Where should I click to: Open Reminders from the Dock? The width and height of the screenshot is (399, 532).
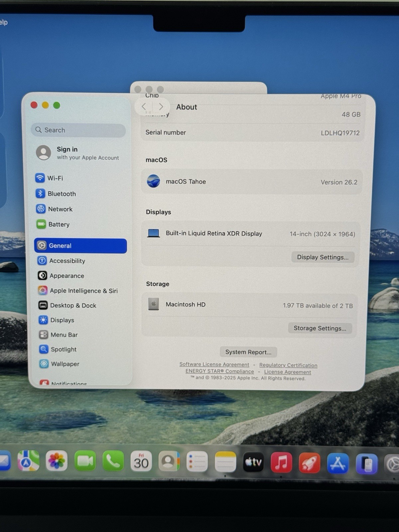click(x=197, y=462)
